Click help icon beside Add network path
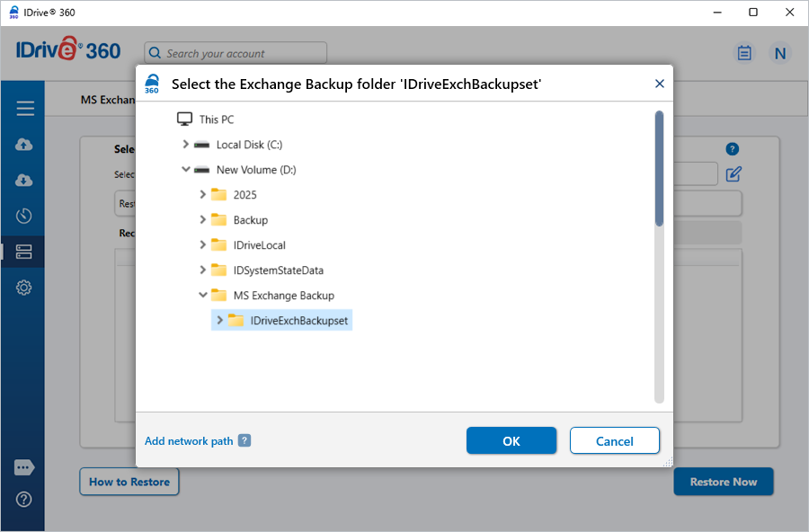The width and height of the screenshot is (809, 532). [244, 441]
